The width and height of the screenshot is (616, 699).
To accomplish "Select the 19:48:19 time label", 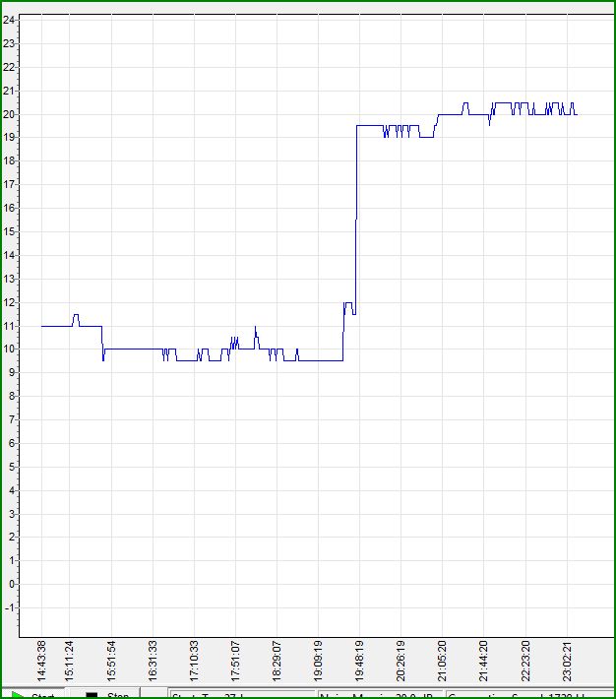I will point(359,661).
